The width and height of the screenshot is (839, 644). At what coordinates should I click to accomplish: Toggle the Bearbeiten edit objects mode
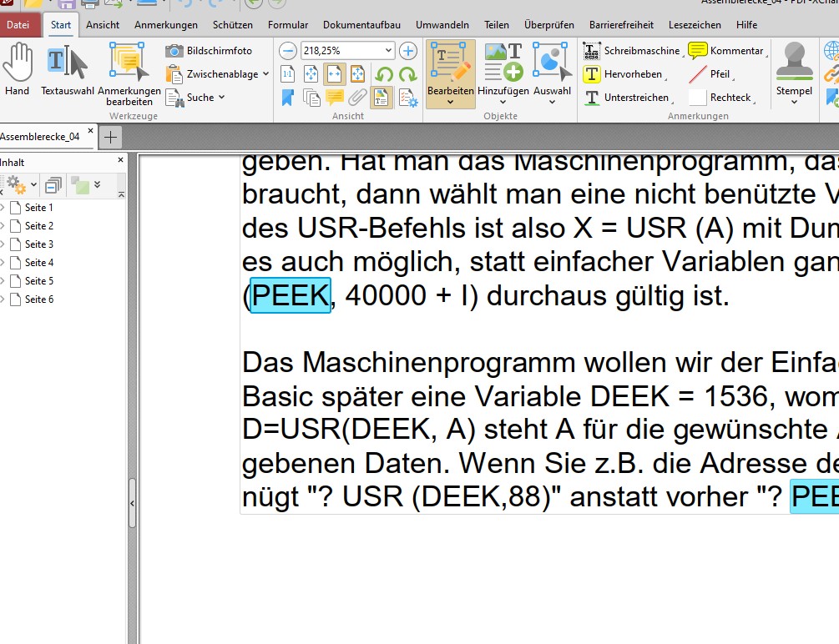coord(450,73)
